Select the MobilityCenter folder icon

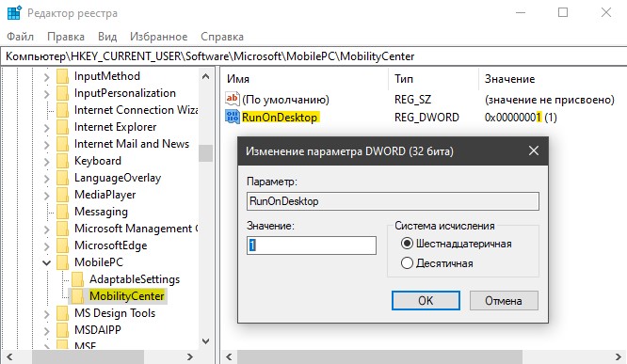tap(77, 296)
